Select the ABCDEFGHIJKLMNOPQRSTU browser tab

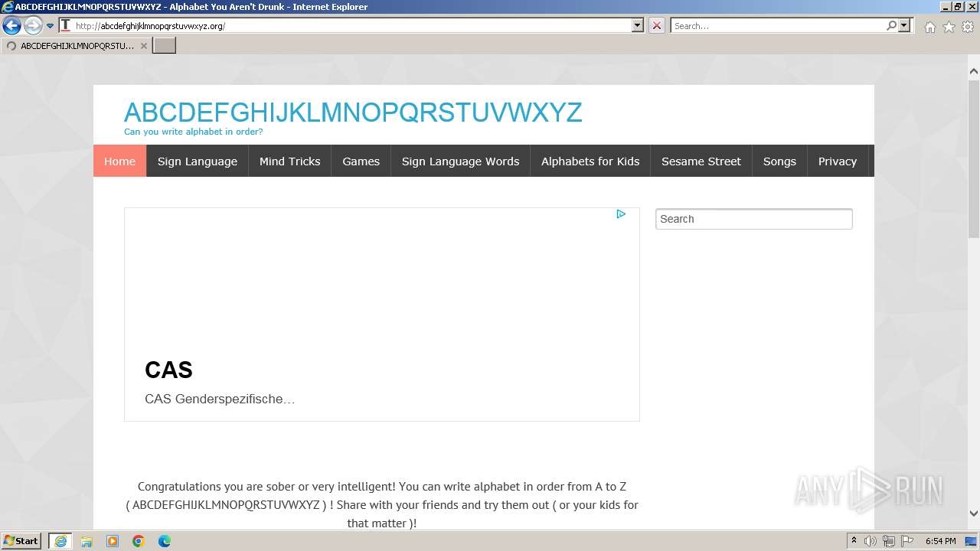(x=76, y=46)
